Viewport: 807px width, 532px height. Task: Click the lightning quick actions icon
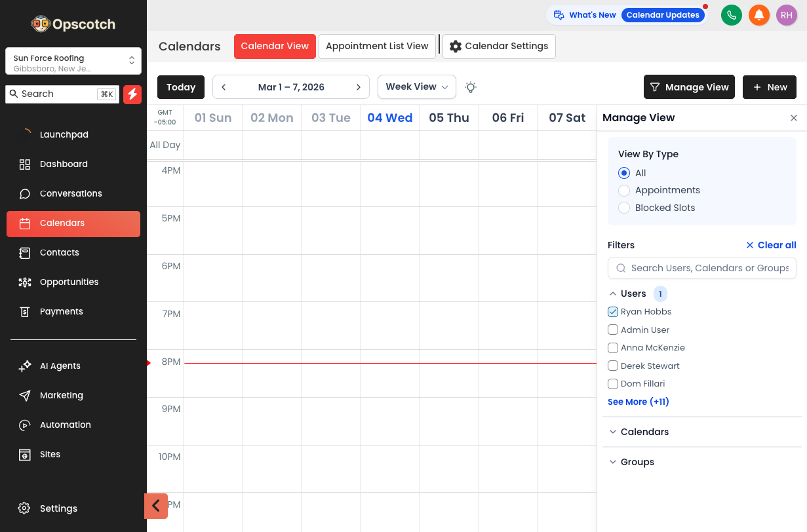click(x=132, y=94)
